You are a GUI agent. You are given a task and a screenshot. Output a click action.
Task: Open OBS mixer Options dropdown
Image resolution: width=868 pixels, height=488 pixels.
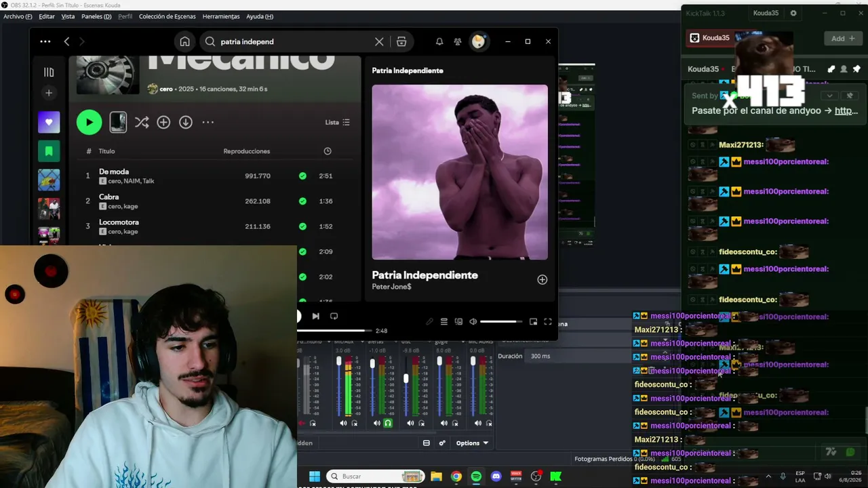tap(472, 443)
